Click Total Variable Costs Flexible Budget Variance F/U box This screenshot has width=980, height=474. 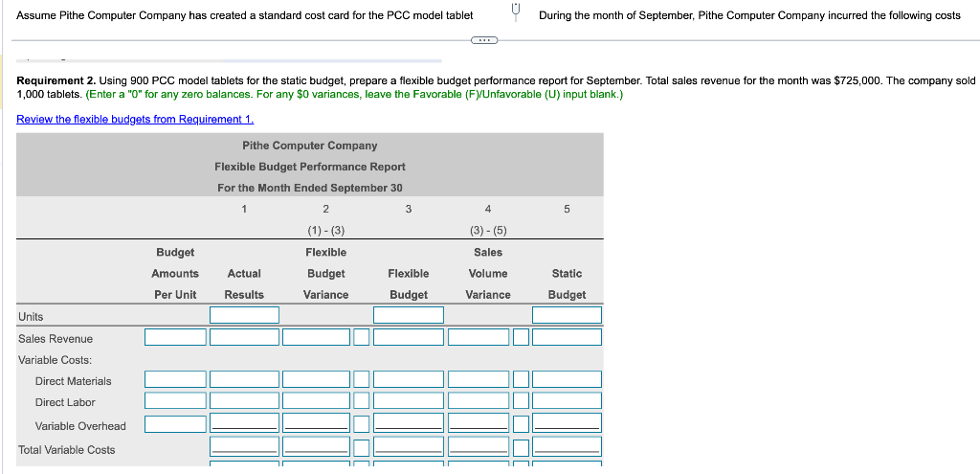pos(361,446)
